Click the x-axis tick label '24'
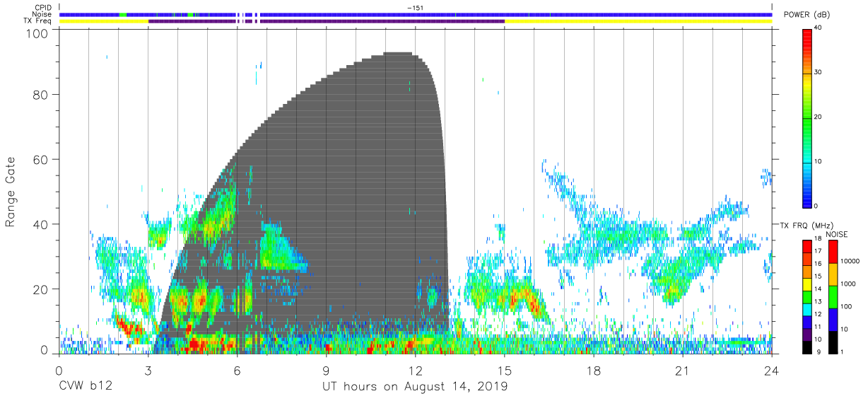Image resolution: width=868 pixels, height=401 pixels. pos(772,371)
